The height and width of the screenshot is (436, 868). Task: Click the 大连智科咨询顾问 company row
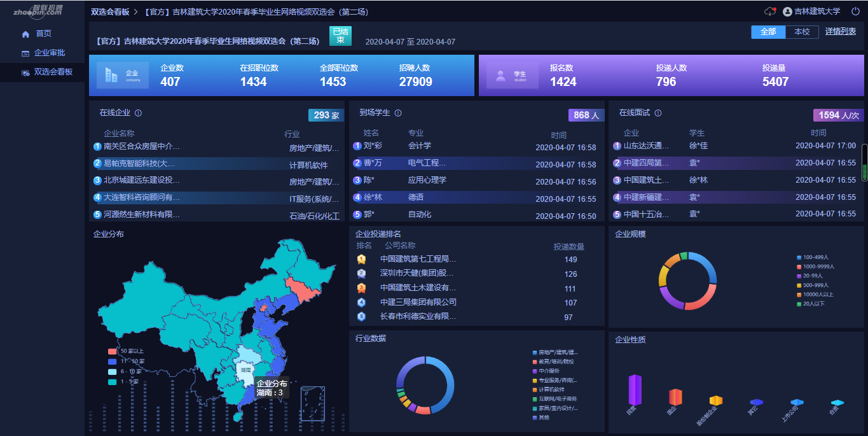pos(217,198)
